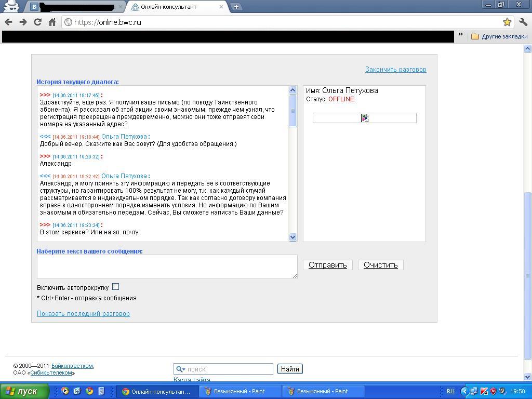Screen dimensions: 532x399
Task: Expand the hidden bookmarks chevron
Action: [460, 35]
